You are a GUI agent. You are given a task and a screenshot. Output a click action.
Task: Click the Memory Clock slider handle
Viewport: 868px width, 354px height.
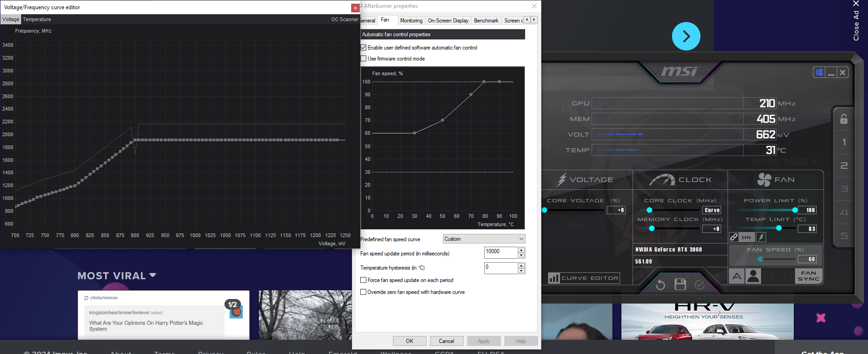(x=652, y=228)
